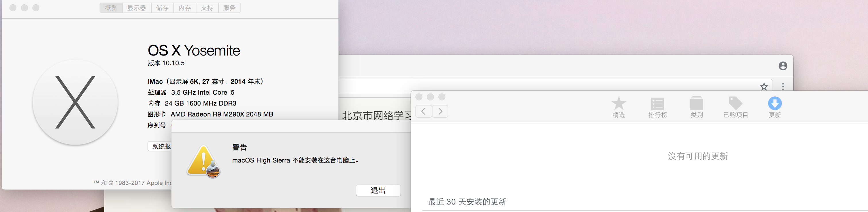This screenshot has height=212, width=868.
Task: Open the 排行榜 top charts section
Action: click(x=658, y=107)
